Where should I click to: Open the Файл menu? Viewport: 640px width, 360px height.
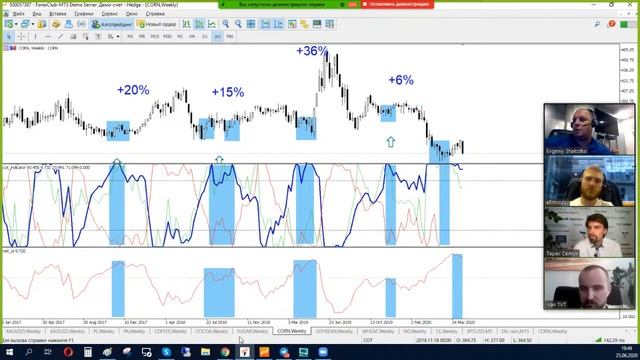coord(19,13)
